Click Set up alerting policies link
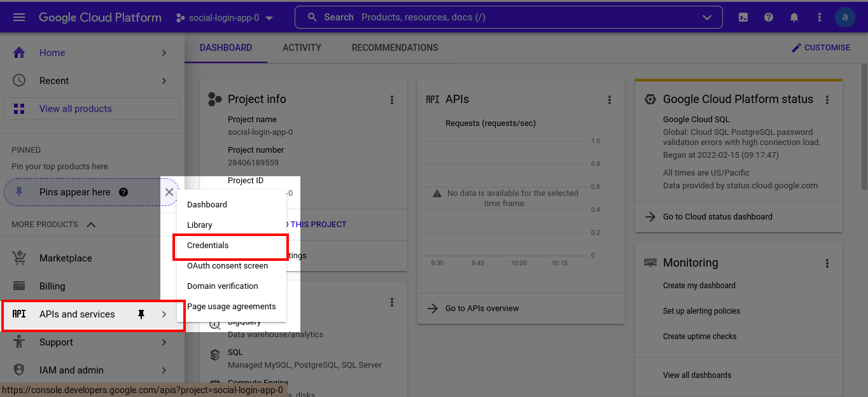 click(701, 311)
